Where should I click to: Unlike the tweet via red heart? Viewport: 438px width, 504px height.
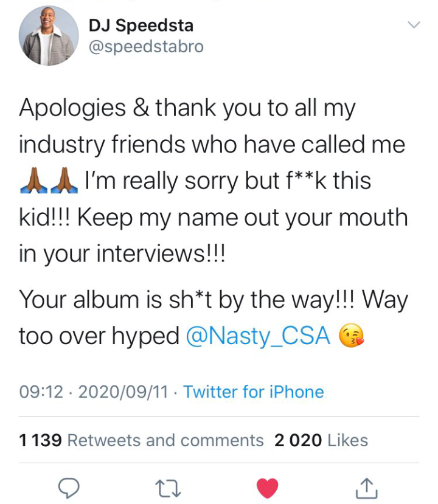[267, 486]
